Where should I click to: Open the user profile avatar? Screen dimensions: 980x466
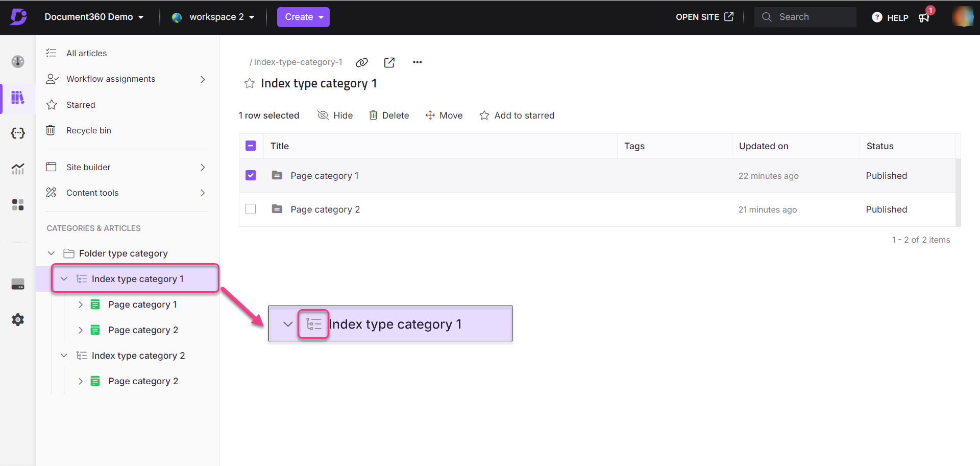click(963, 17)
